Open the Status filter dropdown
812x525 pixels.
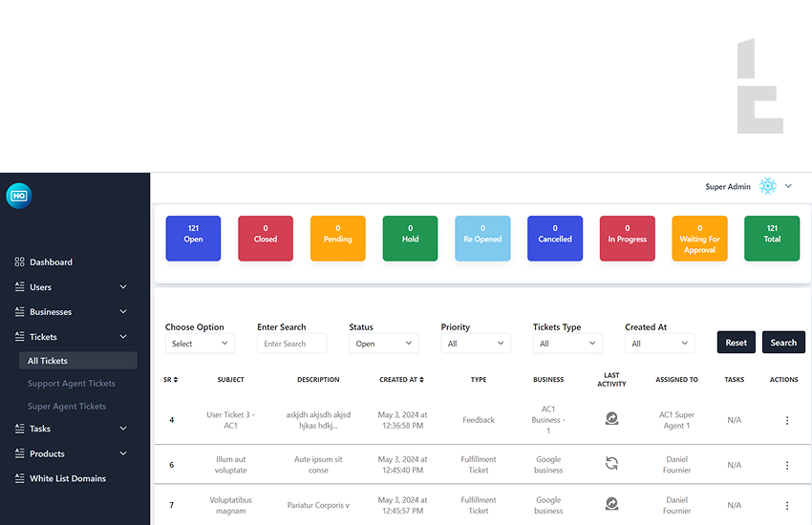point(383,344)
